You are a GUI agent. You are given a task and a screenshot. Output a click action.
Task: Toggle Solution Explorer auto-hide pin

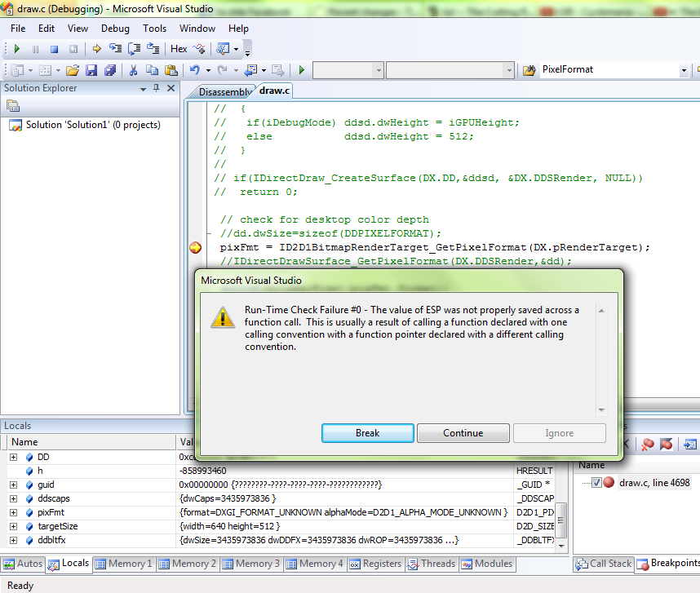tap(157, 88)
